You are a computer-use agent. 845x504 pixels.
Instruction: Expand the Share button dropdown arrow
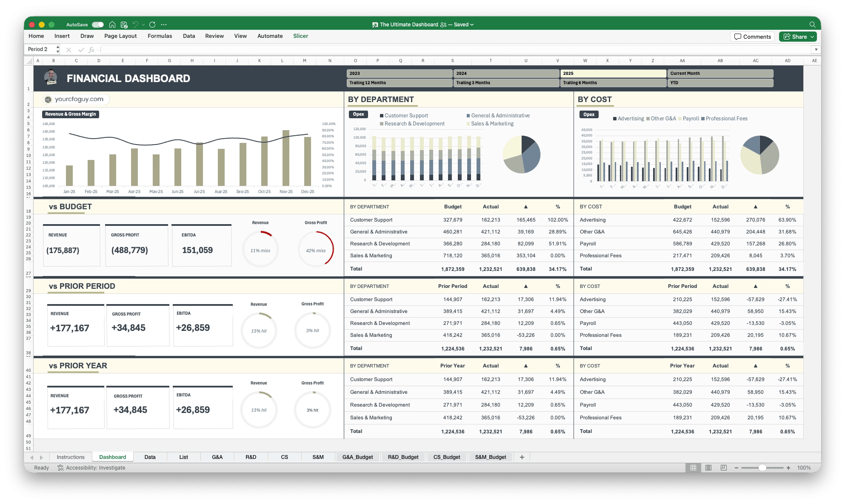click(x=812, y=37)
